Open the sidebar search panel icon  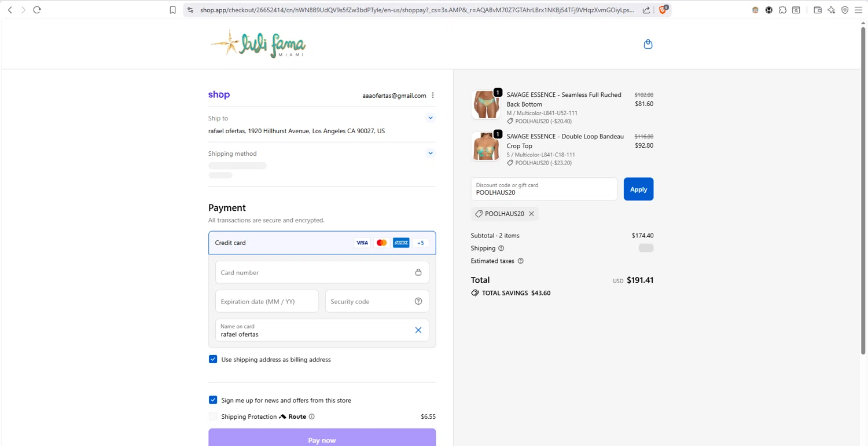(796, 10)
